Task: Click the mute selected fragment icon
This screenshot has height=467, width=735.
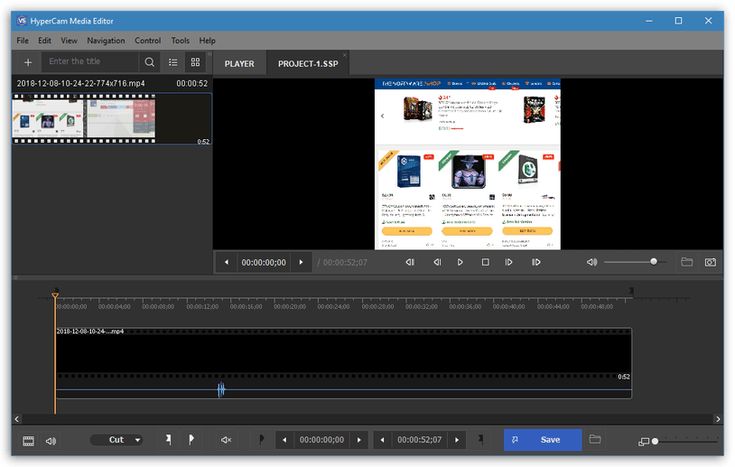Action: point(226,440)
